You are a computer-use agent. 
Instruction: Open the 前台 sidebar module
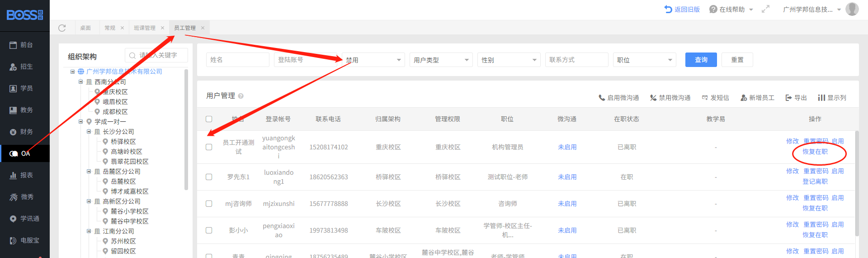(x=21, y=45)
